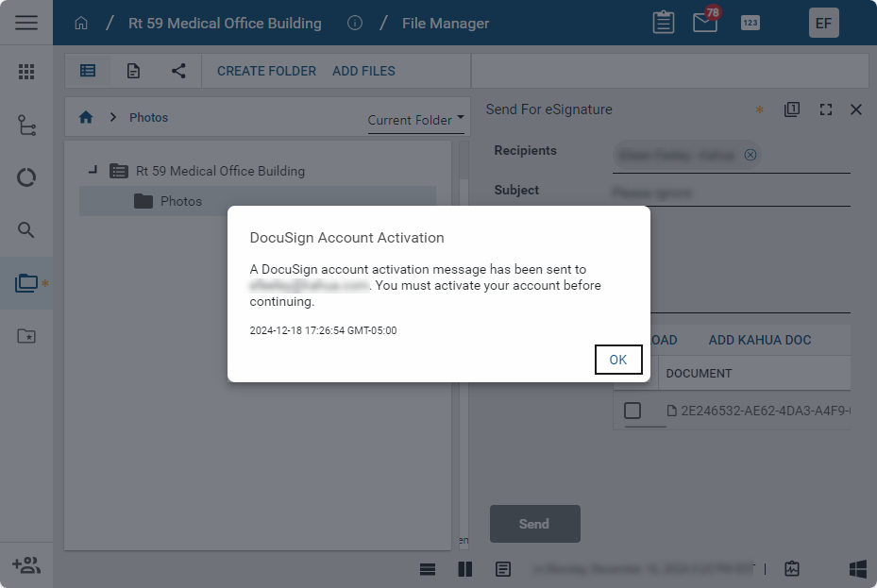Open the tasks clipboard icon in header
This screenshot has width=877, height=588.
tap(664, 23)
